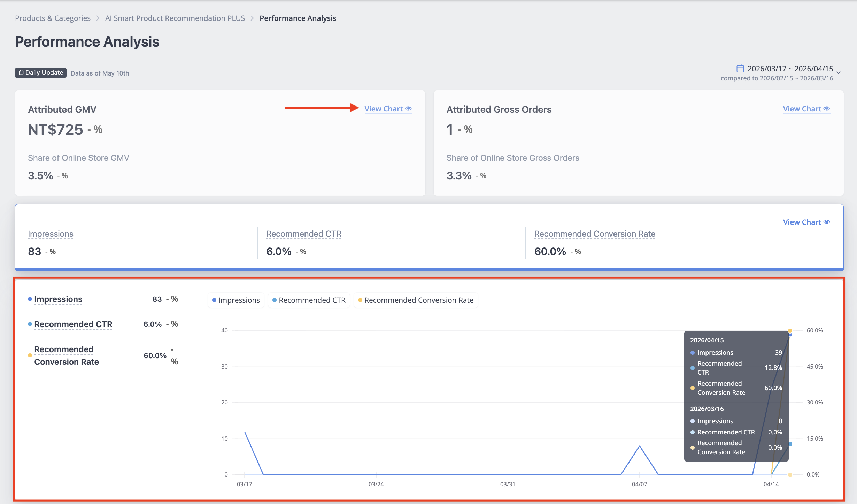Viewport: 857px width, 504px height.
Task: Click the blue dot beside Impressions summary
Action: coord(30,299)
